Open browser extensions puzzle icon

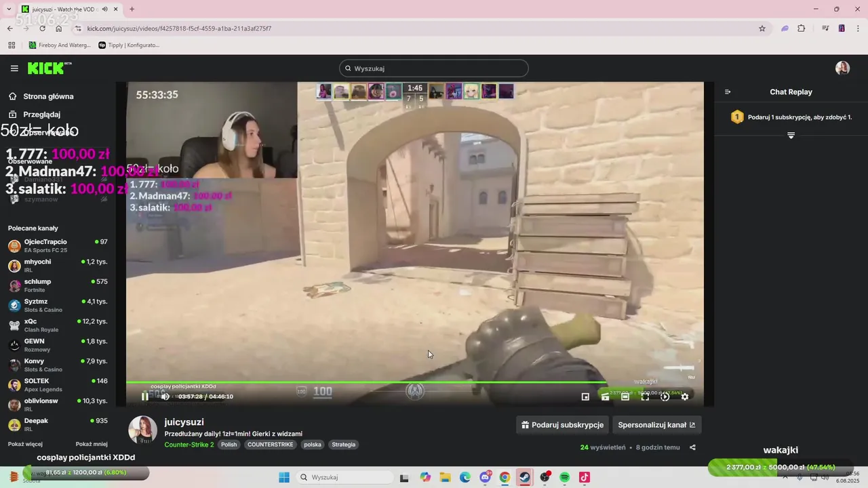802,28
